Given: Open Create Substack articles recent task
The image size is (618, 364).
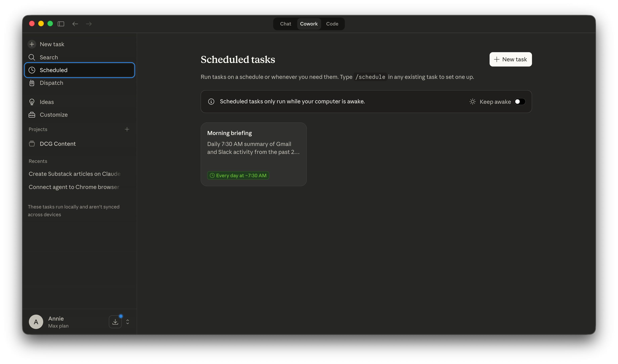Looking at the screenshot, I should 74,174.
